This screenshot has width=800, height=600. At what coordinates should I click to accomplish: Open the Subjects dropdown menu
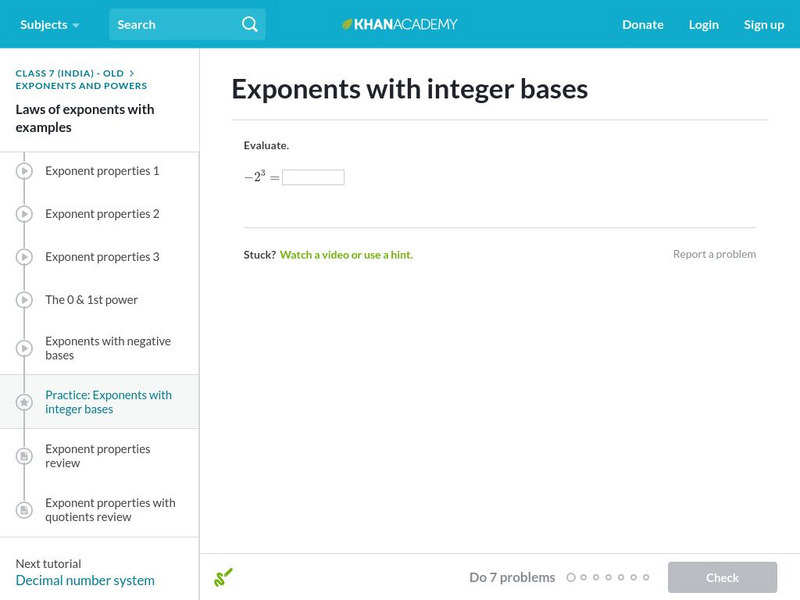49,24
